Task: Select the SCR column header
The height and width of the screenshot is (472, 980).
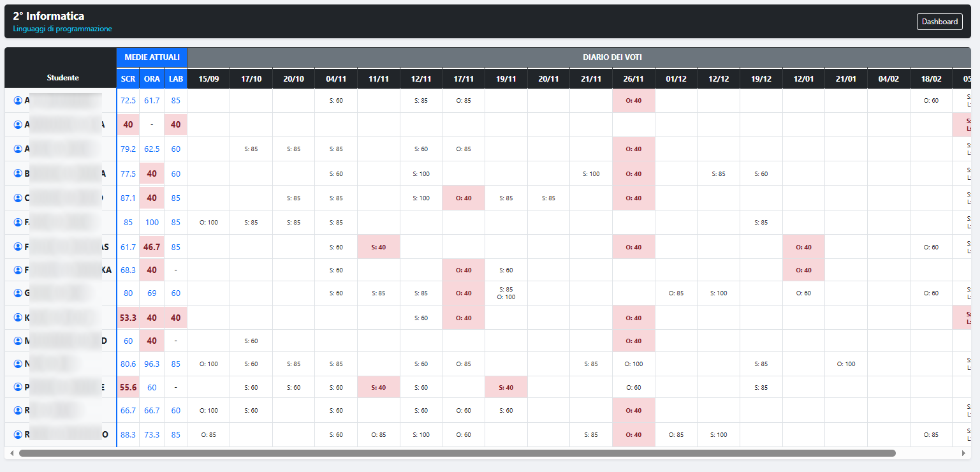Action: (x=128, y=78)
